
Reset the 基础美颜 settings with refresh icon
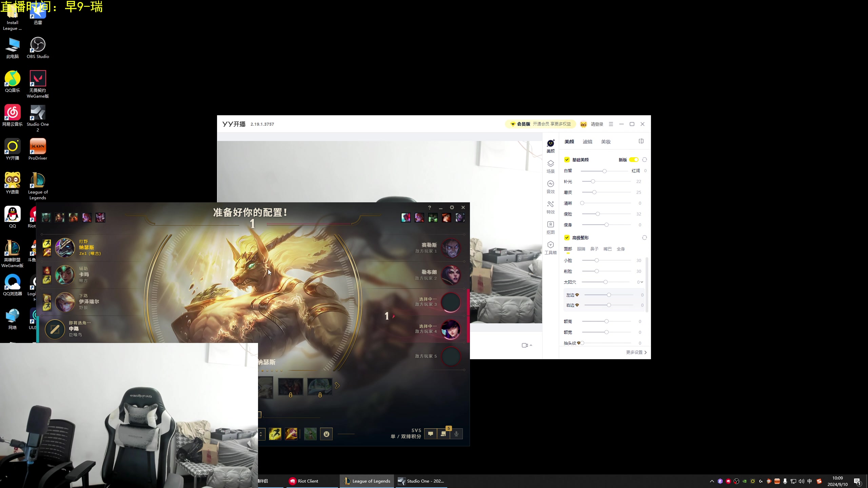click(645, 160)
